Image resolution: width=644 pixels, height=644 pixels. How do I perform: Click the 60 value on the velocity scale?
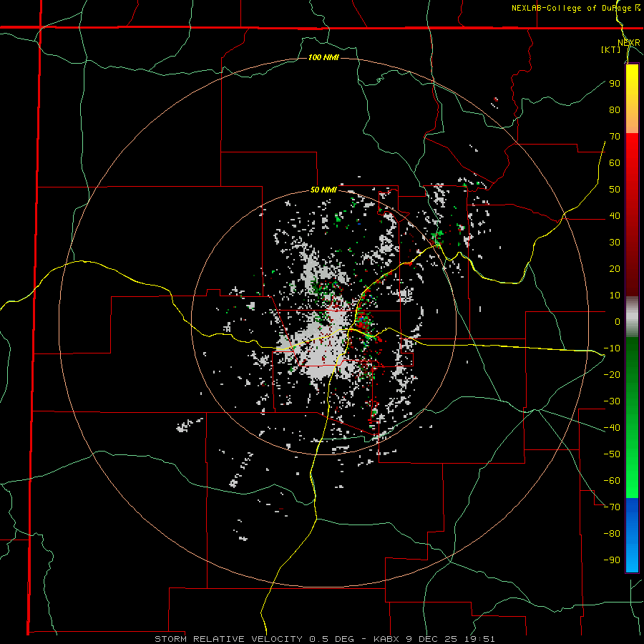coord(615,163)
